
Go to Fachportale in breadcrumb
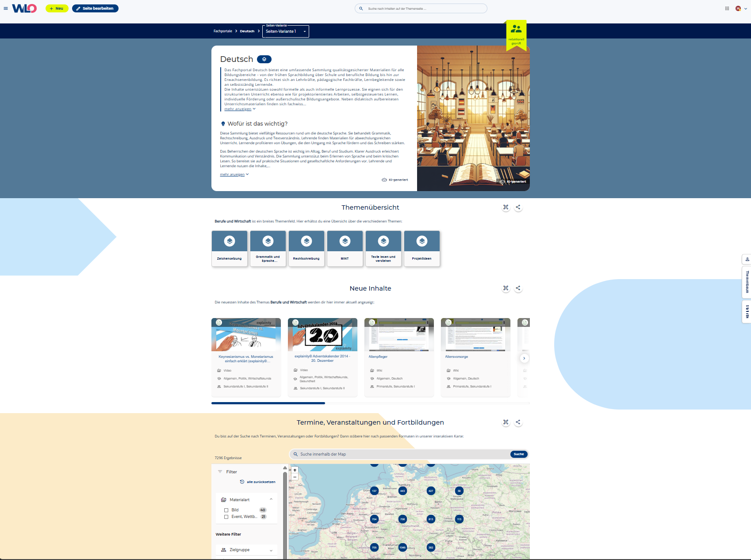coord(222,31)
